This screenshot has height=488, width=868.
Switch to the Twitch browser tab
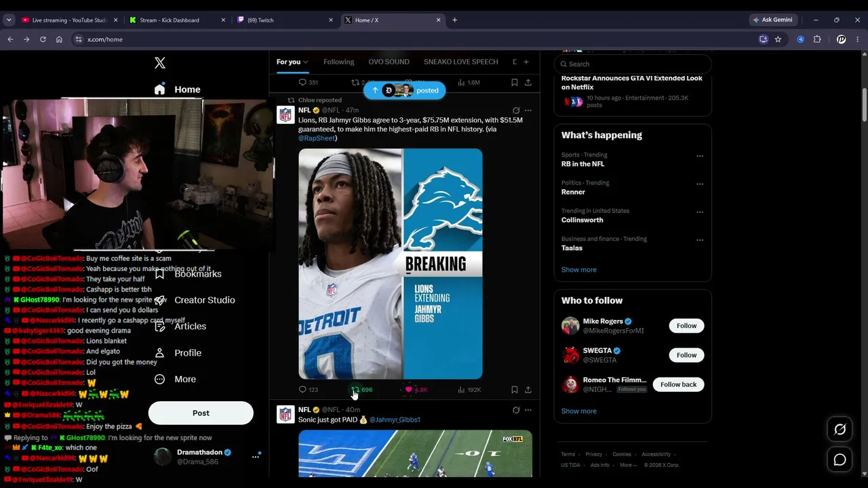(285, 20)
